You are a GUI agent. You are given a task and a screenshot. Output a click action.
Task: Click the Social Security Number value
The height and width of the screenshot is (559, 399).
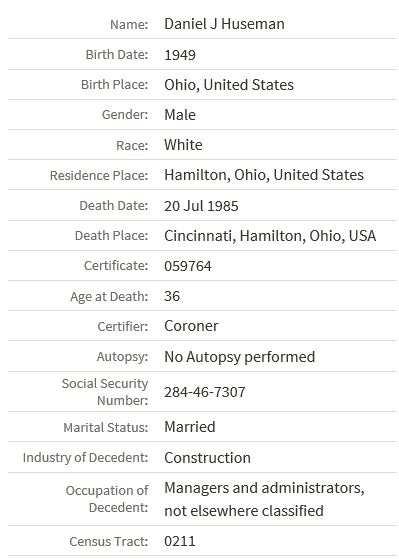[205, 392]
